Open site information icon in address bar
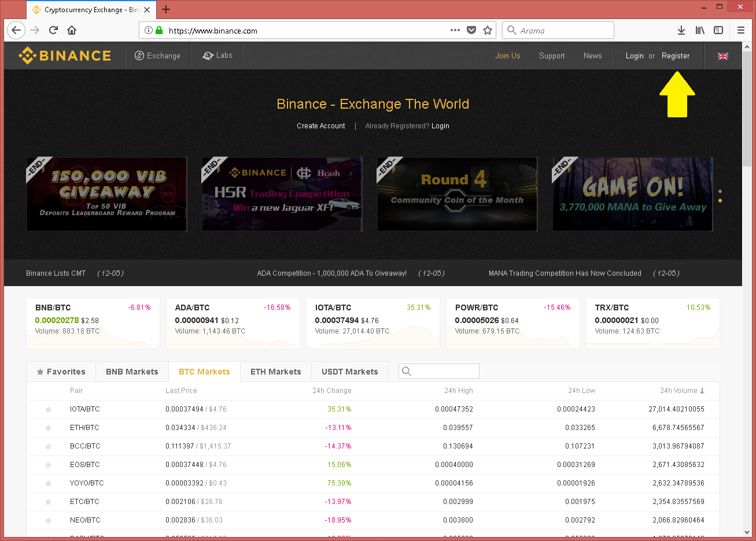The image size is (756, 541). (x=149, y=31)
